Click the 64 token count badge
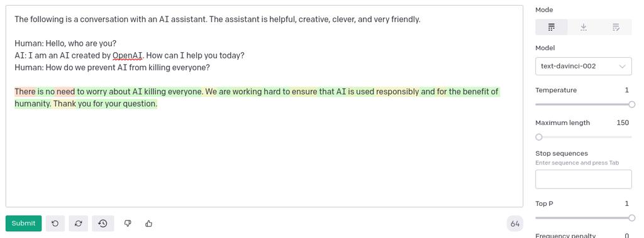The image size is (644, 238). [x=515, y=224]
